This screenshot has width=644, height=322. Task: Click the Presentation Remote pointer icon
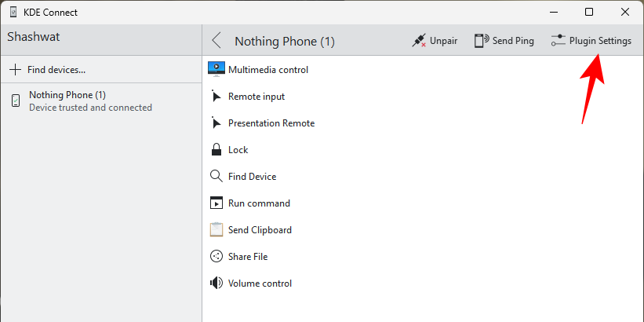tap(216, 123)
